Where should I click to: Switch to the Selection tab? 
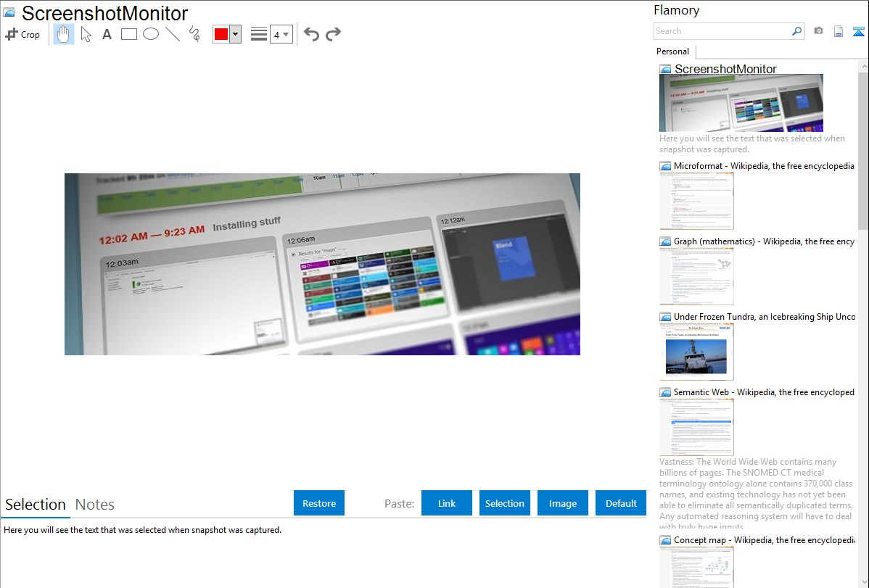36,505
